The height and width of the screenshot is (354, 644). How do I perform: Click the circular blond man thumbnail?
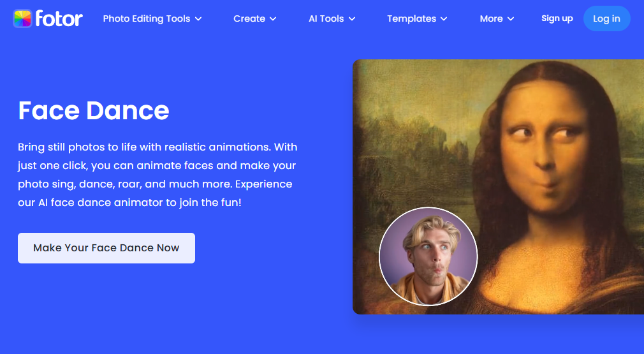(428, 256)
